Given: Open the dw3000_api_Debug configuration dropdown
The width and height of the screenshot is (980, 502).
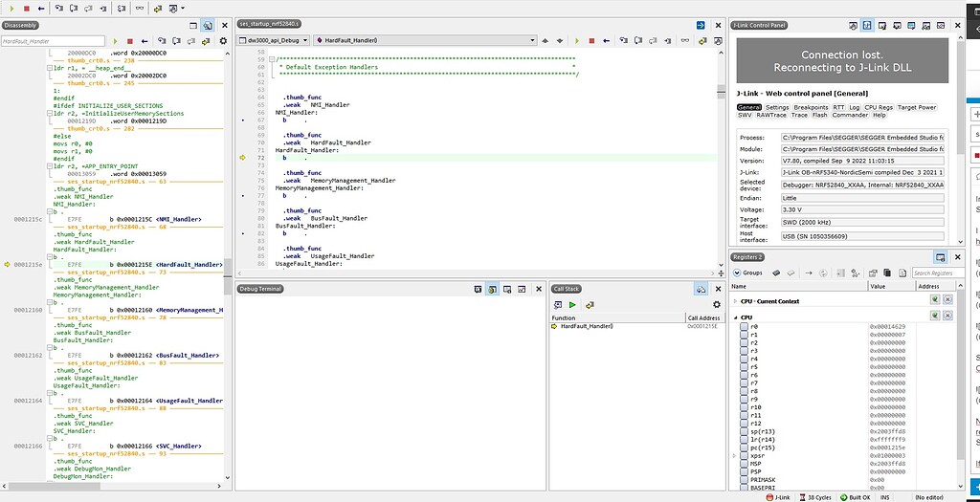Looking at the screenshot, I should click(x=279, y=41).
